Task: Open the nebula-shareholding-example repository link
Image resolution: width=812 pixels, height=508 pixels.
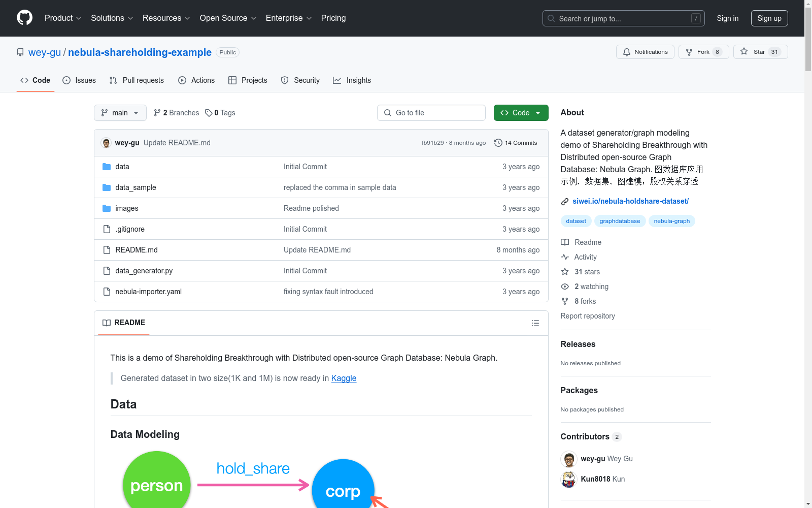Action: 140,52
